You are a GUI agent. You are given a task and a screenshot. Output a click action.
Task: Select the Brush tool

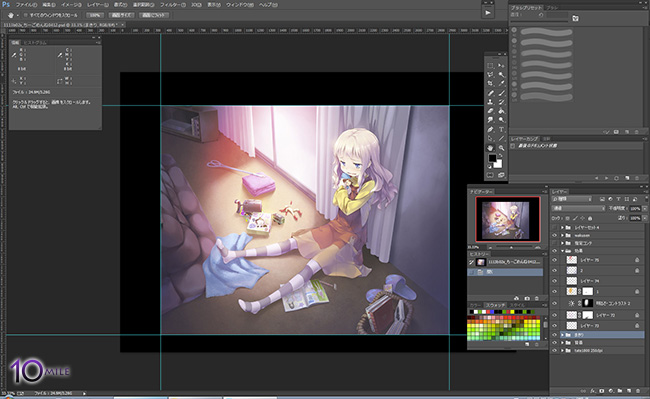501,93
